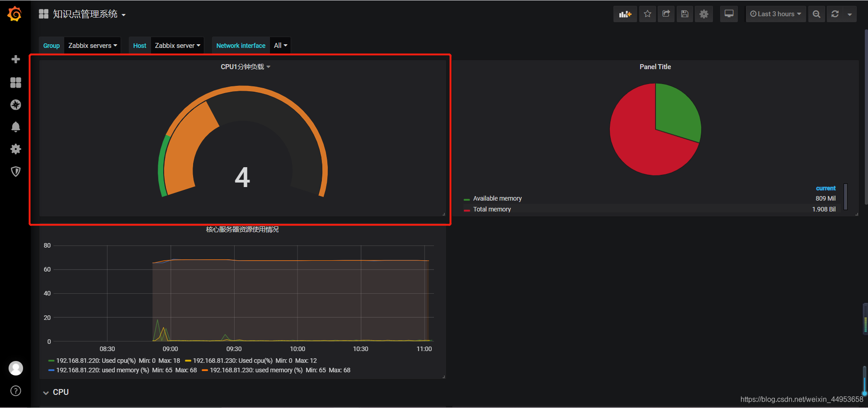Click the 809 Mil legend value
The height and width of the screenshot is (408, 868).
tap(826, 198)
